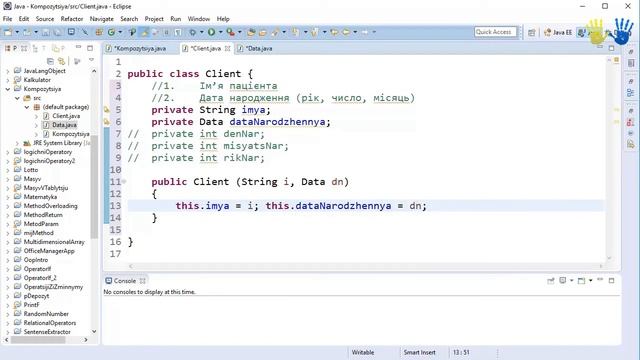
Task: Open the Source menu
Action: click(44, 19)
